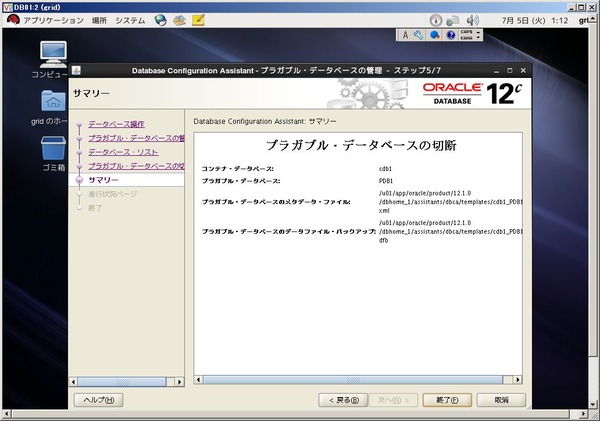Launch the web browser globe icon in the panel
The image size is (600, 421).
point(161,20)
